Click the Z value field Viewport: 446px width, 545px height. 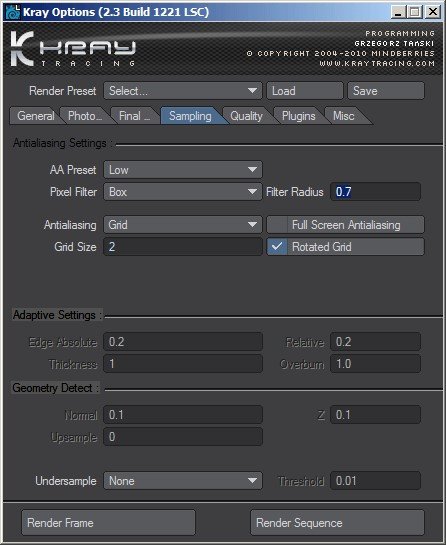tap(375, 415)
